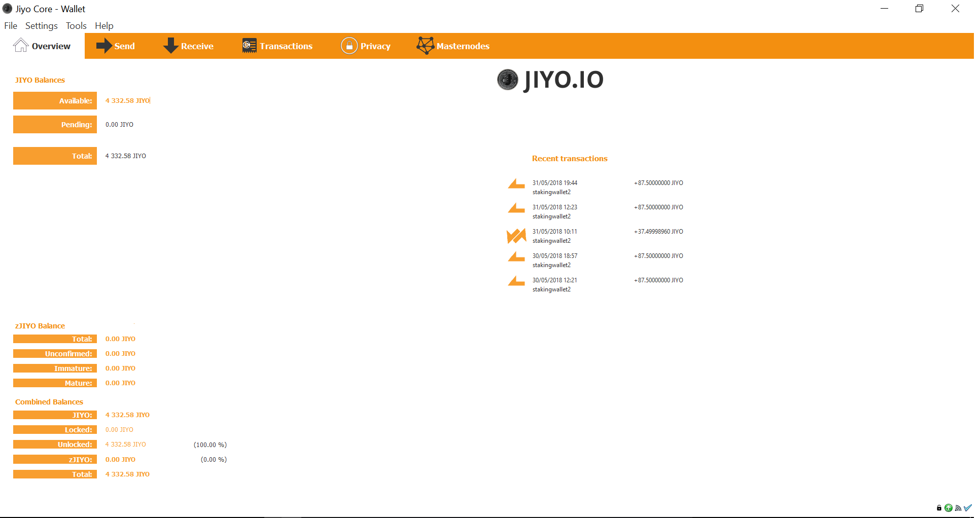Open the Receive tab
Image resolution: width=980 pixels, height=518 pixels.
(188, 46)
